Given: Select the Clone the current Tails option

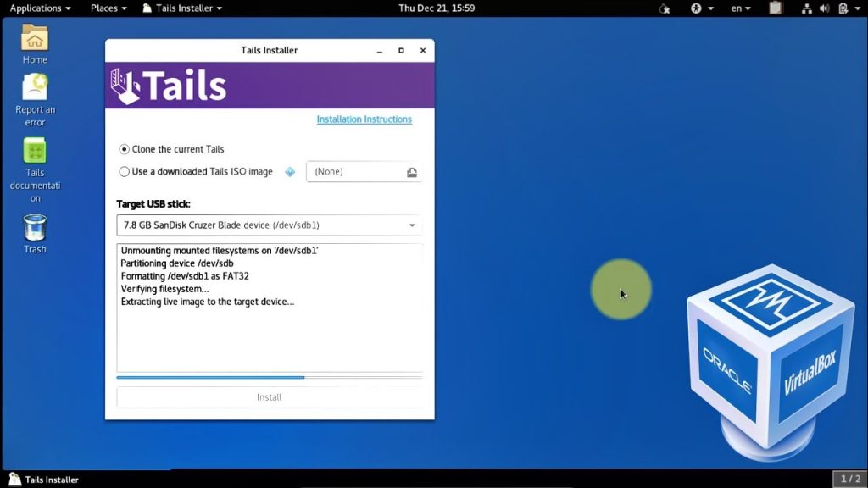Looking at the screenshot, I should click(x=125, y=149).
